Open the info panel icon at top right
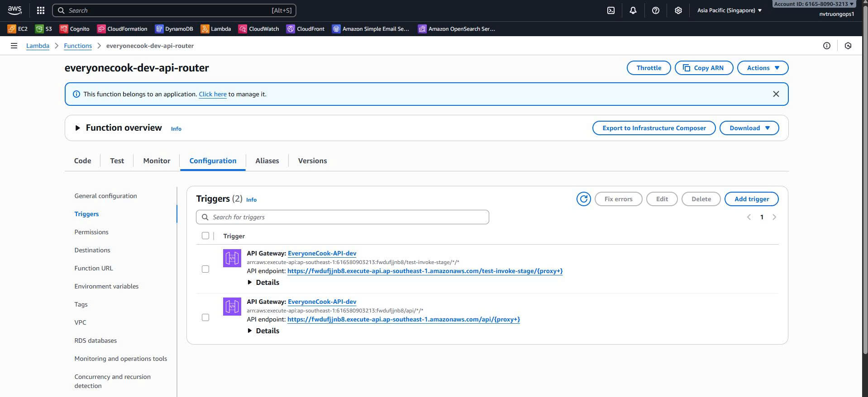 pos(826,46)
